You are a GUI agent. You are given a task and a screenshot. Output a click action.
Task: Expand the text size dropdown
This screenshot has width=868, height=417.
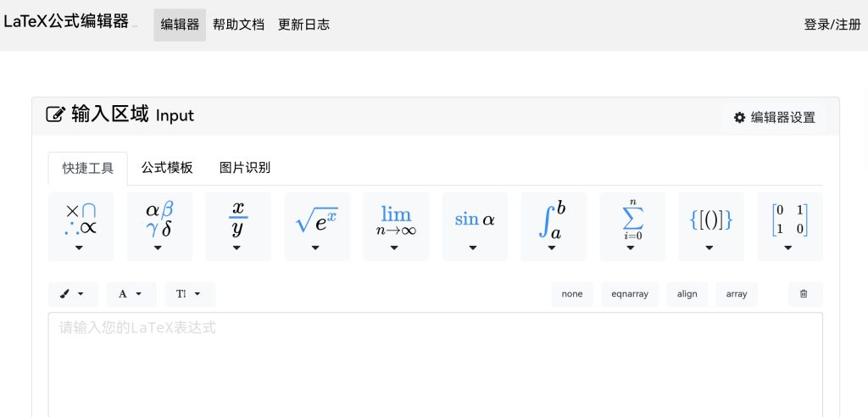pos(190,294)
